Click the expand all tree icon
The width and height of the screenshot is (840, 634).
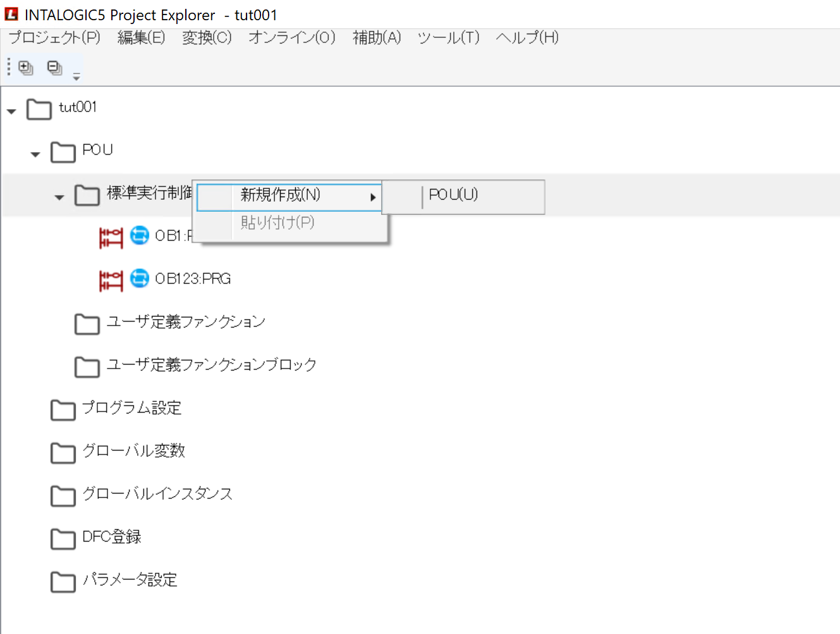click(26, 68)
